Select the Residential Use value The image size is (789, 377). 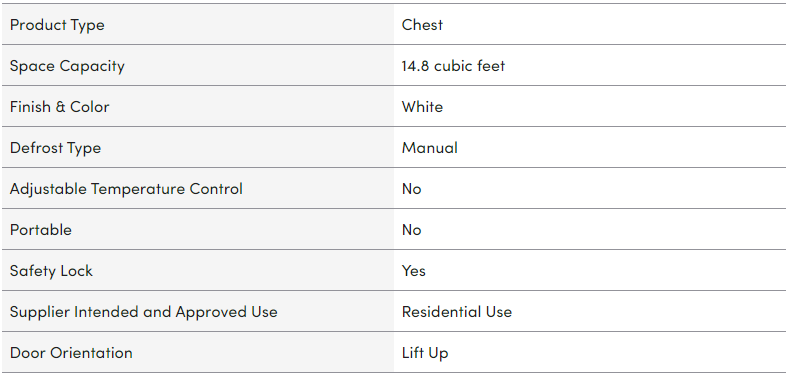pyautogui.click(x=456, y=312)
